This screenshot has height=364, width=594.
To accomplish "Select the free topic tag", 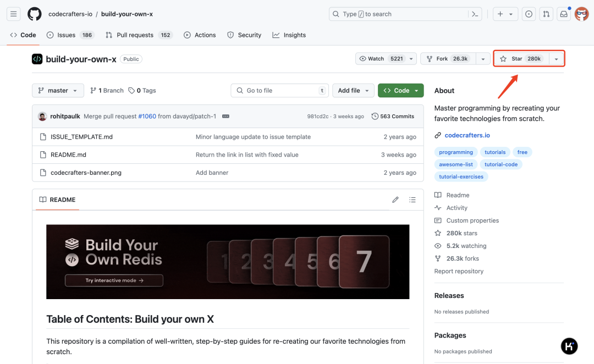I will (x=522, y=152).
